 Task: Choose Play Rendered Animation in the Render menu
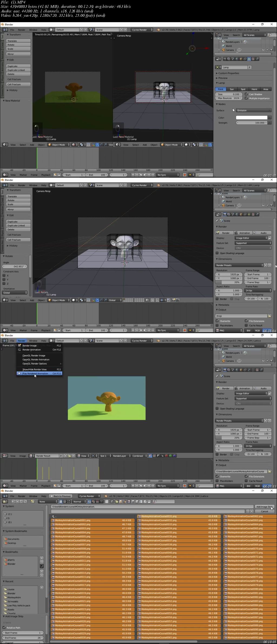click(x=39, y=373)
